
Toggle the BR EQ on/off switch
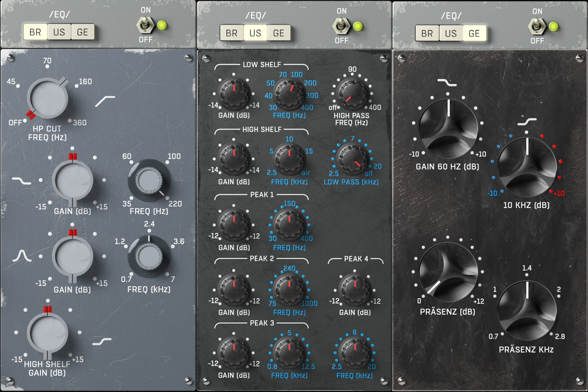(145, 25)
